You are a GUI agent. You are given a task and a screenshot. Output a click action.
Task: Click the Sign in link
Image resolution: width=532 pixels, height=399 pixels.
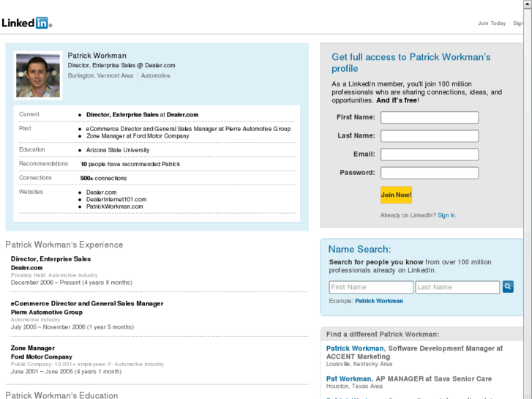[446, 215]
